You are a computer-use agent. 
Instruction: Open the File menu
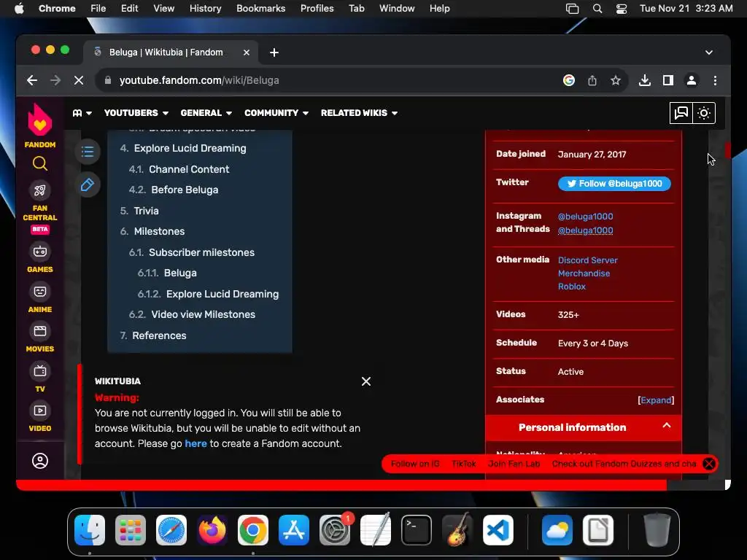[x=98, y=9]
